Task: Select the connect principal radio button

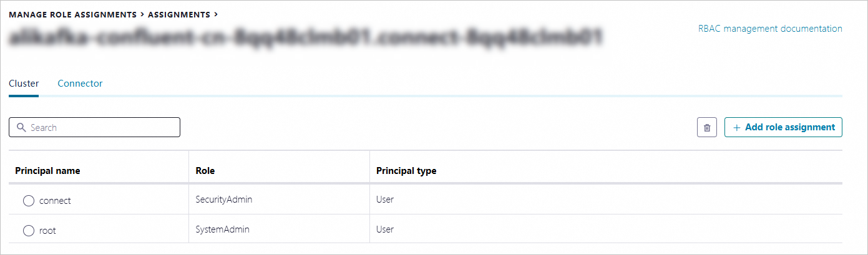Action: click(x=28, y=201)
